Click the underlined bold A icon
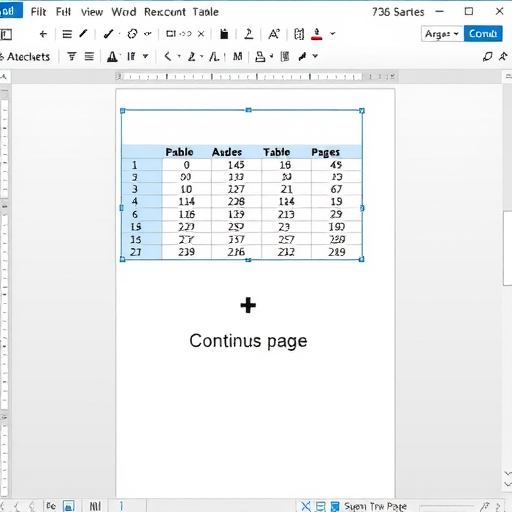 tap(112, 57)
